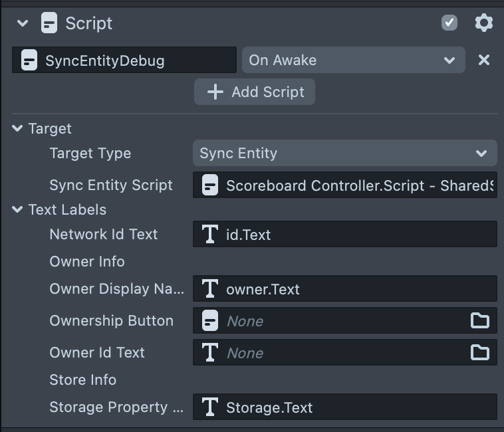Select the Owner Id Text None field
The width and height of the screenshot is (504, 432).
tap(332, 352)
